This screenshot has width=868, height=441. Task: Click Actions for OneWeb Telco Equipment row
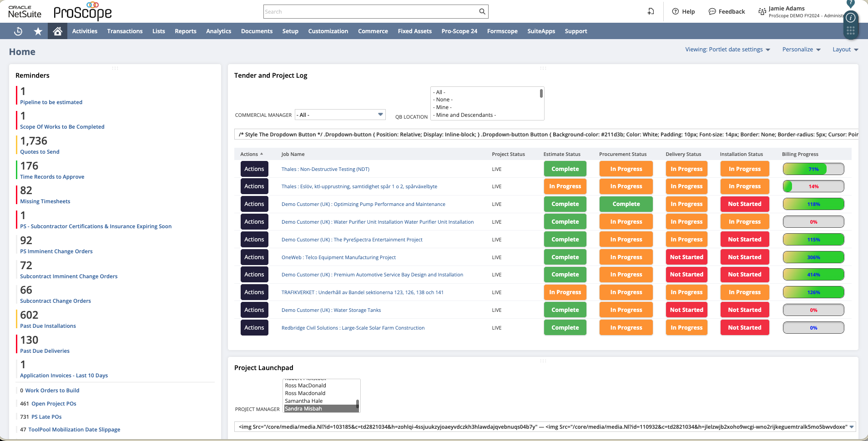pyautogui.click(x=254, y=257)
